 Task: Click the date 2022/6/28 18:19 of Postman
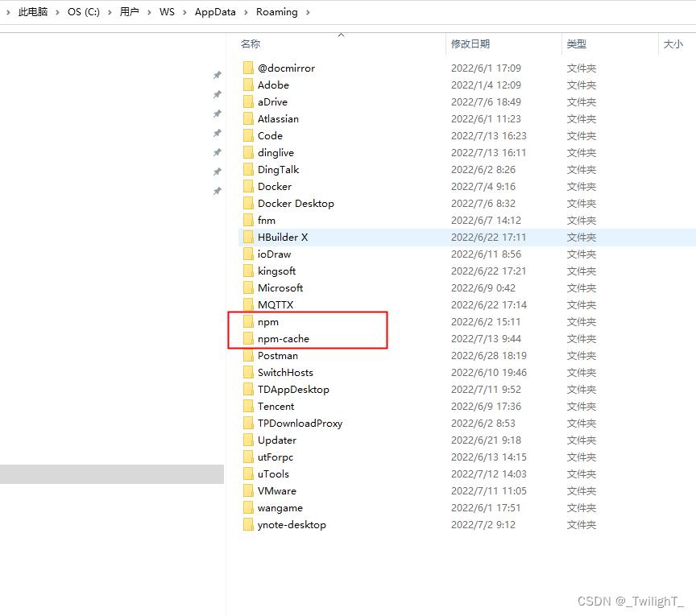[x=489, y=356]
